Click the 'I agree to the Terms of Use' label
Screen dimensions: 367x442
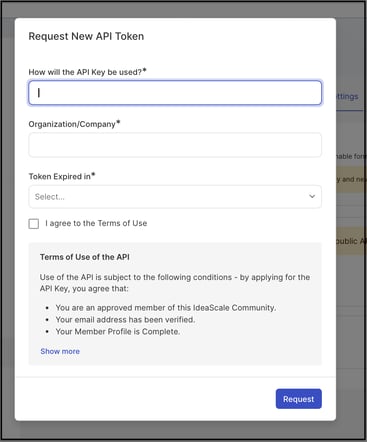96,223
